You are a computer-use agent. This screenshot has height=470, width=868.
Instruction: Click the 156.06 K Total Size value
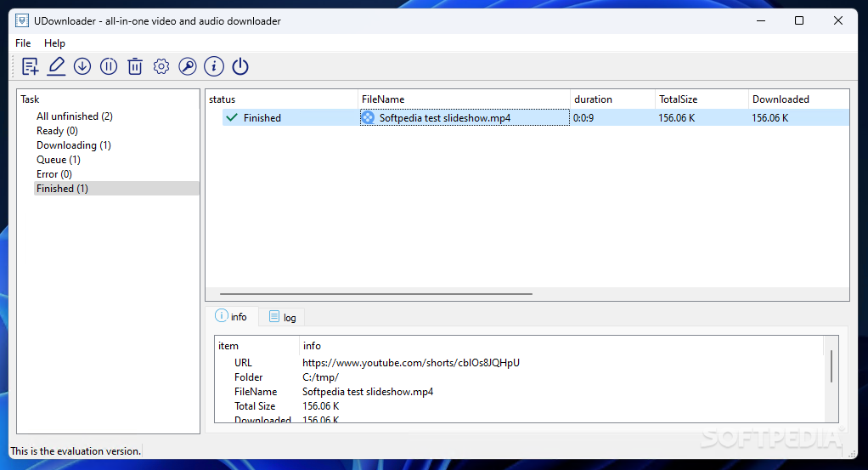click(x=320, y=406)
